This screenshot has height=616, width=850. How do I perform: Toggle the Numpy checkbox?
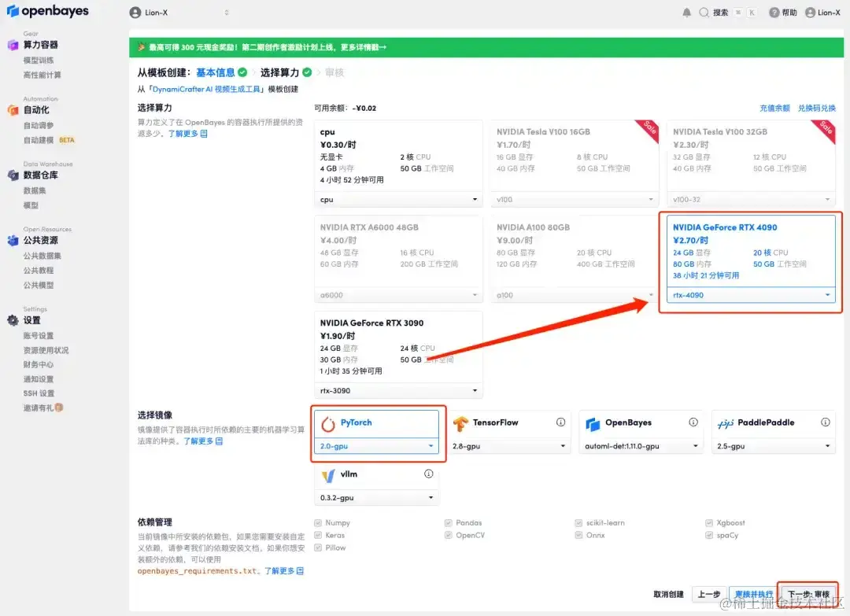[x=318, y=523]
